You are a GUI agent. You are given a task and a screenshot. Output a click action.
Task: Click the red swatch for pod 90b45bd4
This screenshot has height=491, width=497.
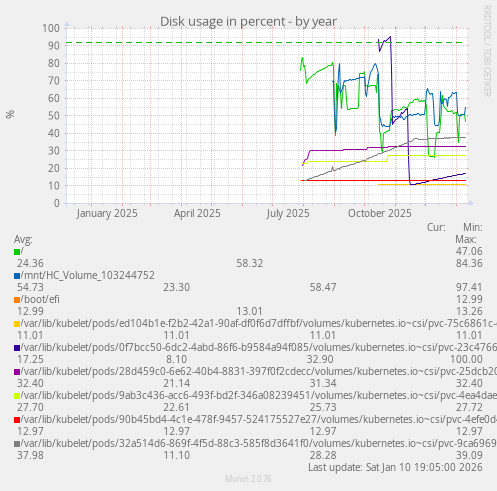tap(17, 420)
